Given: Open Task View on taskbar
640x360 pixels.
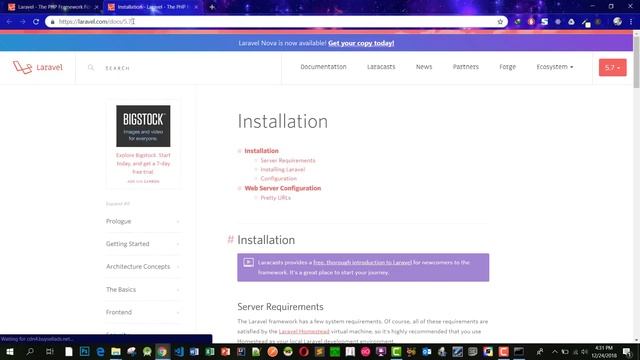Looking at the screenshot, I should pos(49,351).
